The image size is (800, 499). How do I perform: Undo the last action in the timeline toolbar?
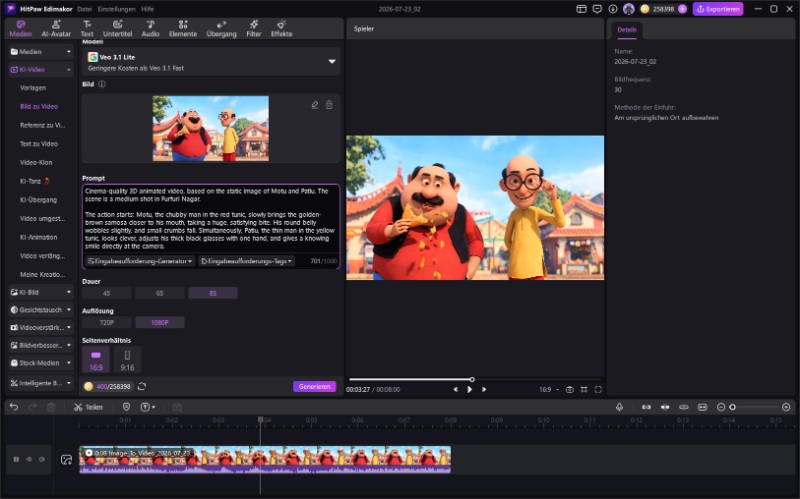14,407
